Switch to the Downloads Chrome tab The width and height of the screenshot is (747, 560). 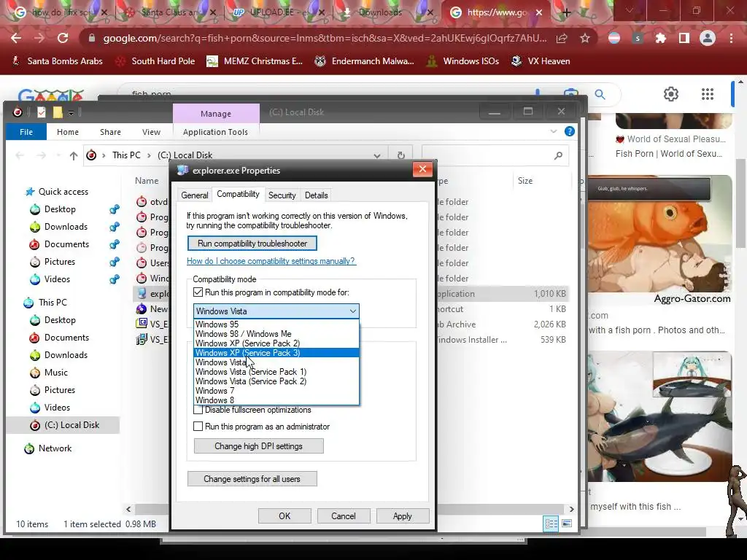(x=380, y=13)
